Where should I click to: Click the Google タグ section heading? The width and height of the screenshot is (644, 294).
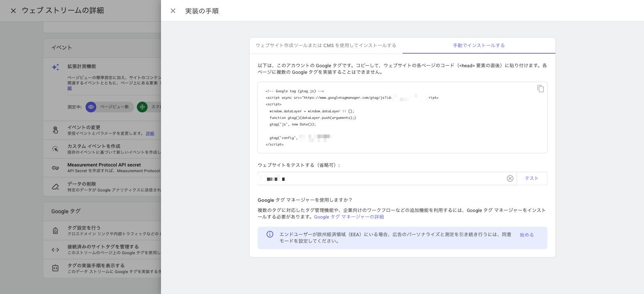(66, 211)
